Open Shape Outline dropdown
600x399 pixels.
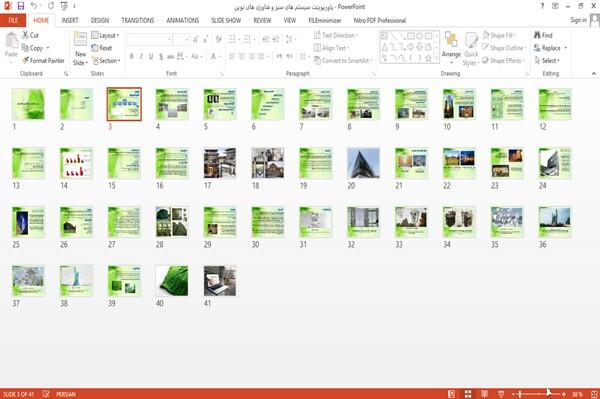[x=504, y=48]
